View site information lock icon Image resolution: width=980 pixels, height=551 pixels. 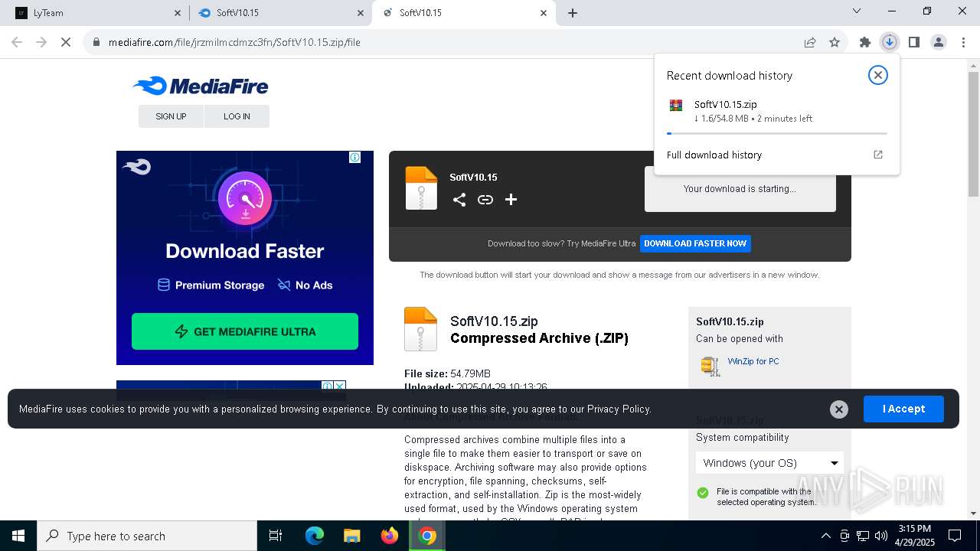click(96, 42)
